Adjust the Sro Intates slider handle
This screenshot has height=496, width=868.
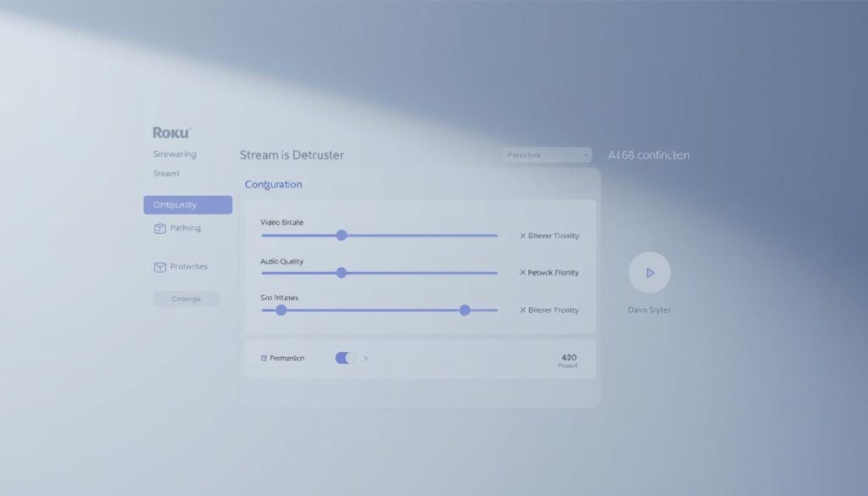click(x=465, y=310)
